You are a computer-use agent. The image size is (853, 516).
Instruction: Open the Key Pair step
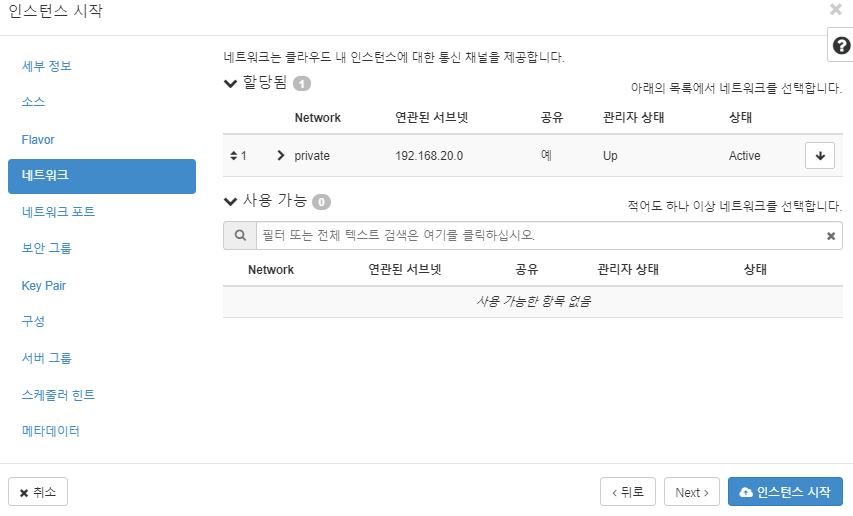pyautogui.click(x=44, y=285)
